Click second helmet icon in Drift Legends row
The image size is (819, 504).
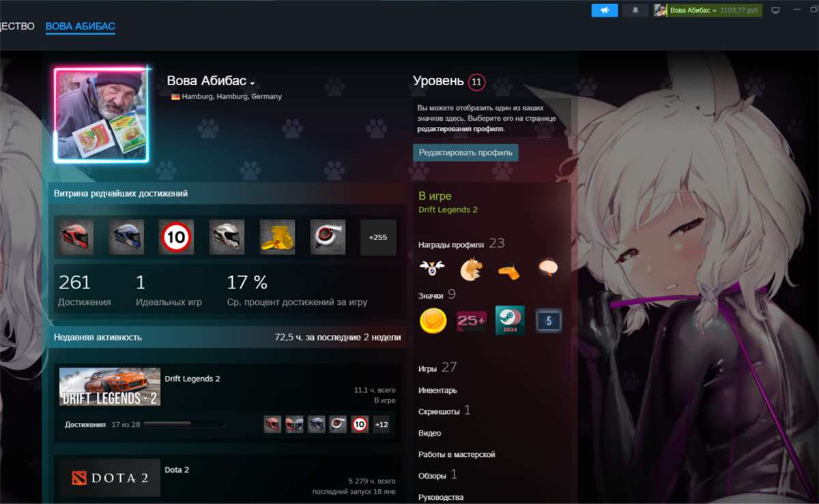294,424
